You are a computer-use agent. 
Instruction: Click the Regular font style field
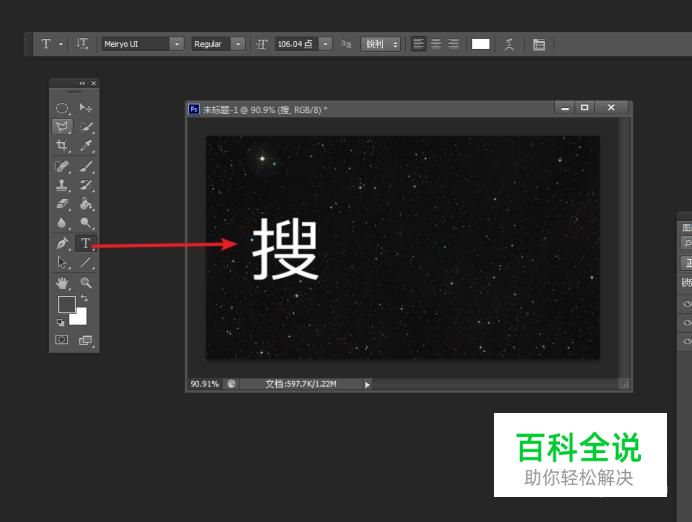[211, 44]
